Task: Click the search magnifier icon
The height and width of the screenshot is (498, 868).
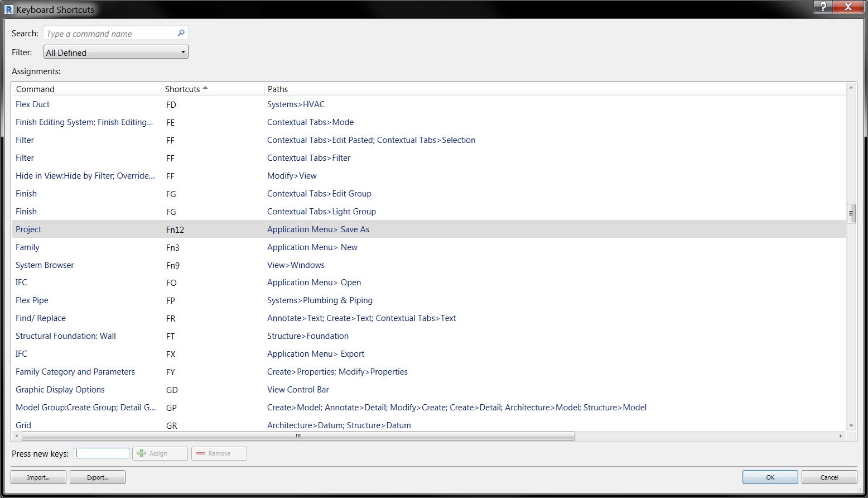Action: 181,33
